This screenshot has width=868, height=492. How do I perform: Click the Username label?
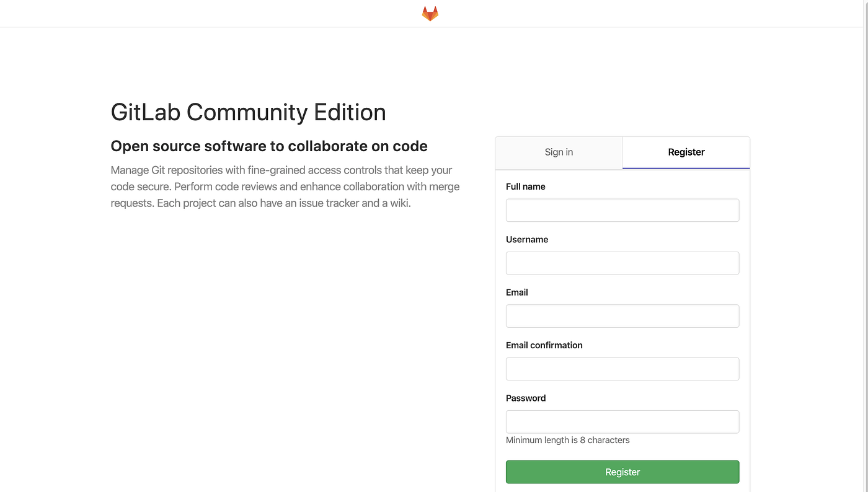coord(526,239)
